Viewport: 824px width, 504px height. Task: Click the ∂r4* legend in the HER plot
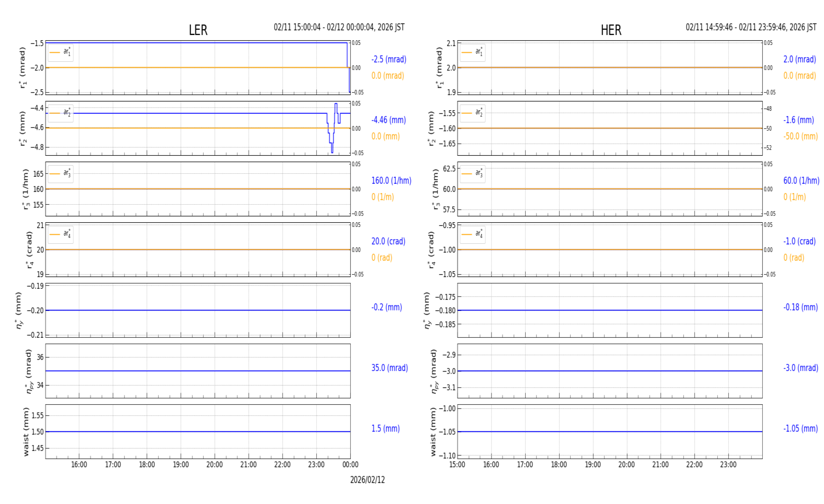click(472, 235)
